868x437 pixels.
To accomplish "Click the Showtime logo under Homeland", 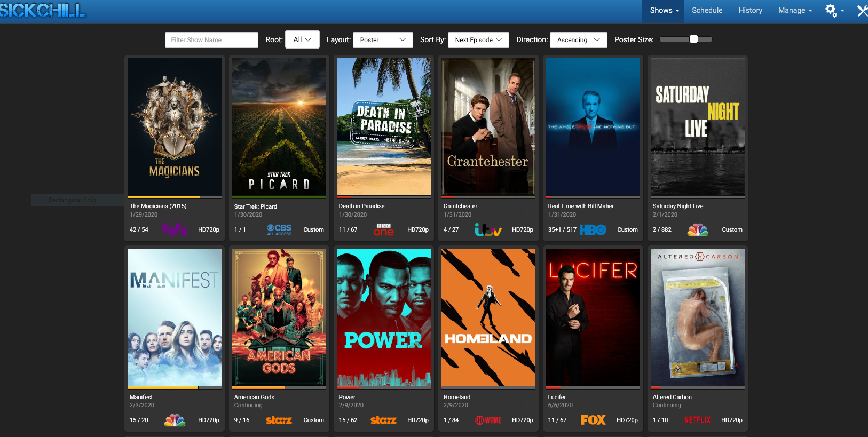I will tap(488, 420).
